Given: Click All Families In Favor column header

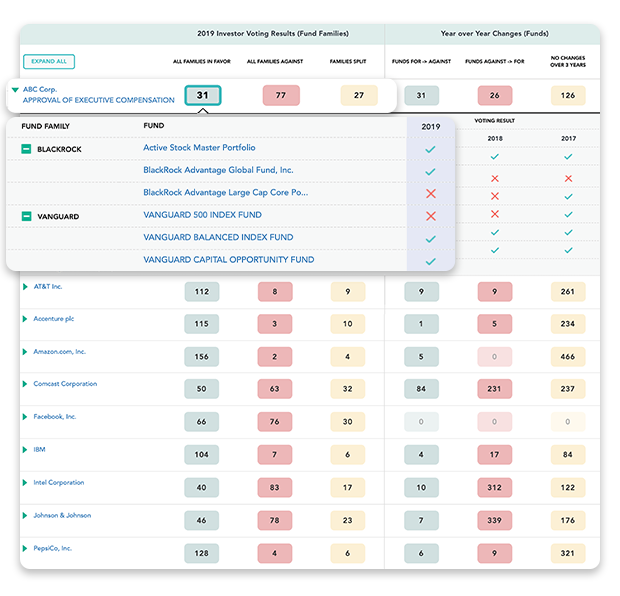Looking at the screenshot, I should [202, 61].
